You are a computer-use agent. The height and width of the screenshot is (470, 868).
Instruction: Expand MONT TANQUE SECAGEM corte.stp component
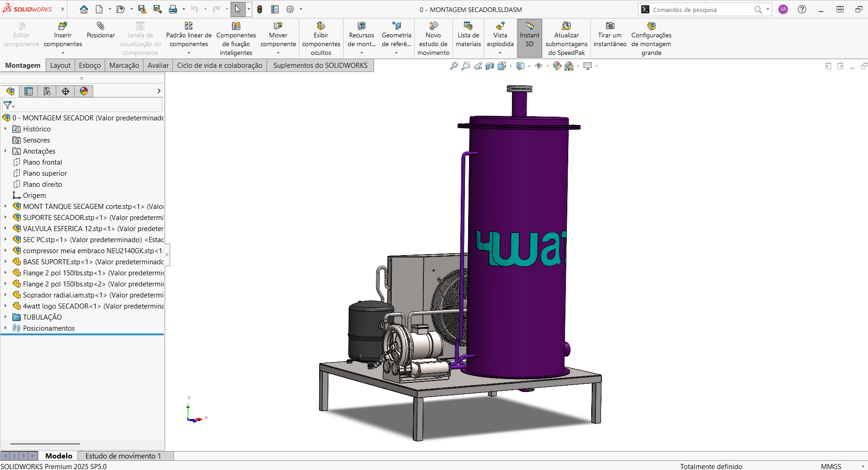point(6,207)
